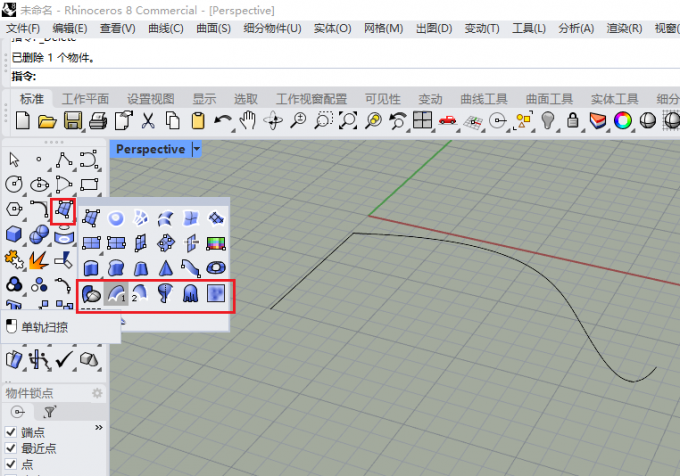
Task: Click the Paste clipboard icon
Action: [198, 121]
